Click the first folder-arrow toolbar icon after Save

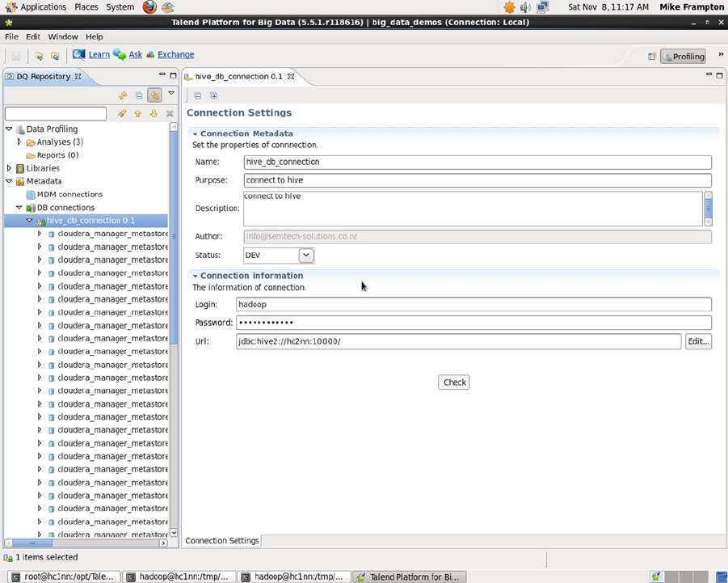coord(39,57)
